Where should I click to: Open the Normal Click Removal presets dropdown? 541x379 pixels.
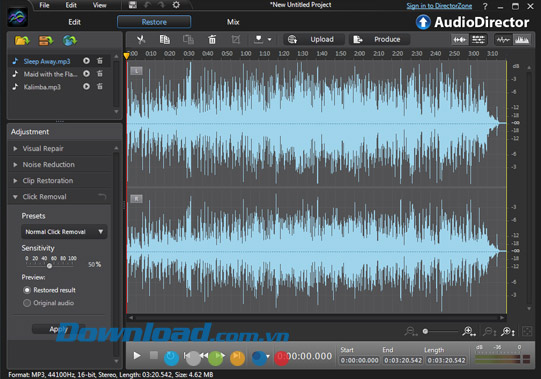click(x=64, y=232)
